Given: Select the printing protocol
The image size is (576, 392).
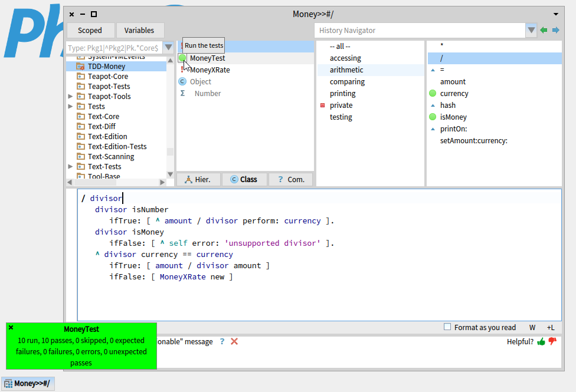Looking at the screenshot, I should [x=342, y=93].
